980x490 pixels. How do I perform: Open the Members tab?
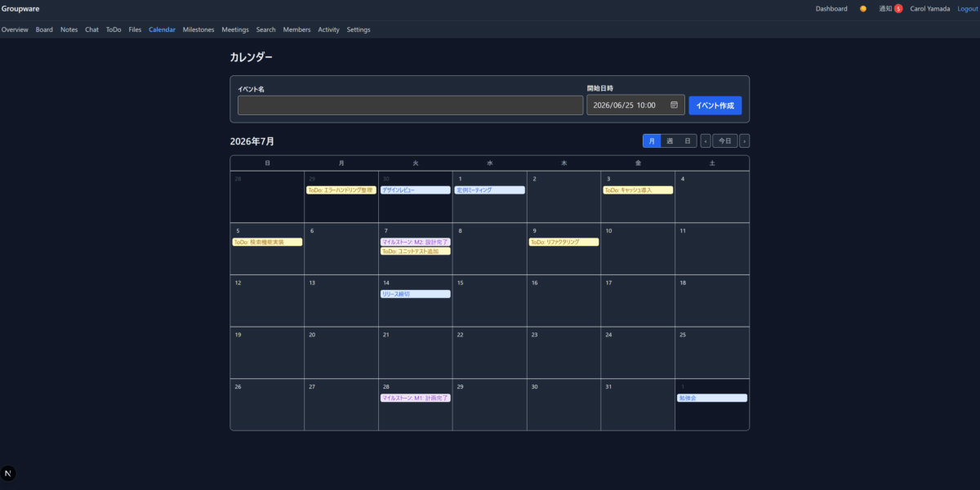pos(296,29)
